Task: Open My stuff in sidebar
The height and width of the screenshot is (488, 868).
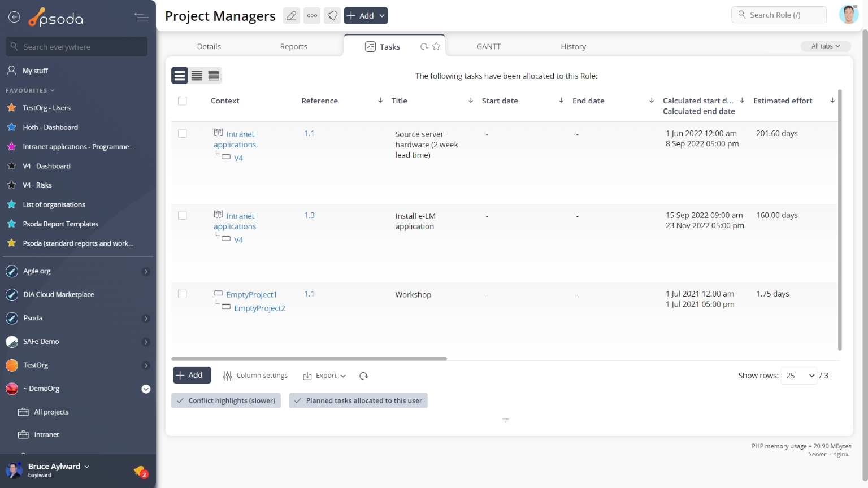Action: 35,71
